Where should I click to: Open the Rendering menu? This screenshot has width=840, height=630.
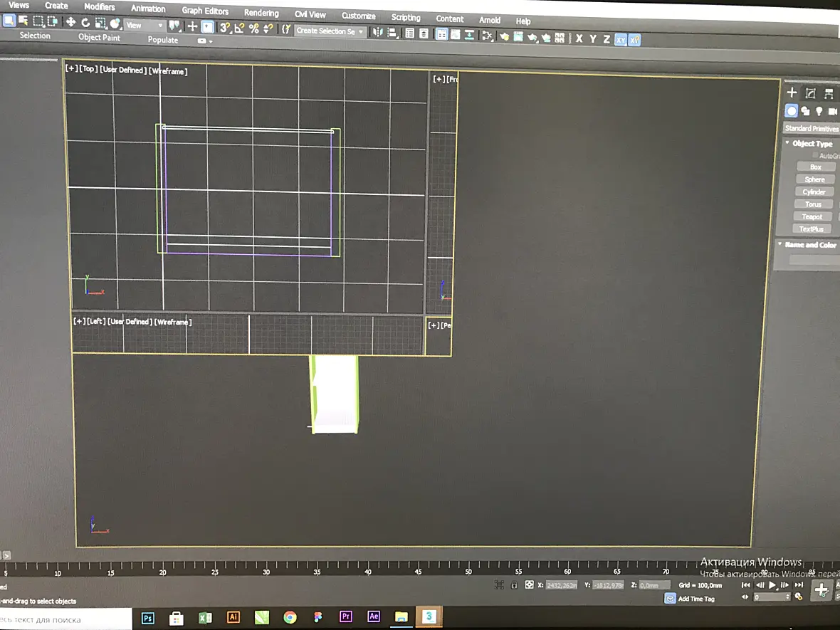[x=261, y=12]
